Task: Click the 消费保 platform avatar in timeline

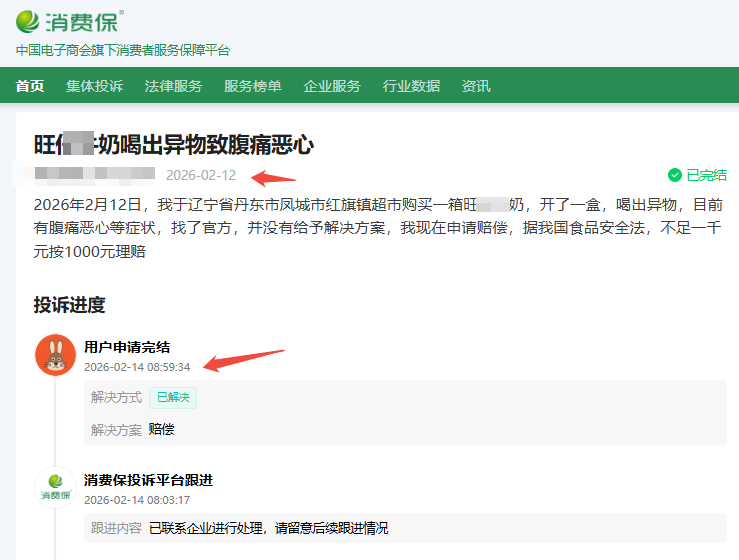Action: click(56, 487)
